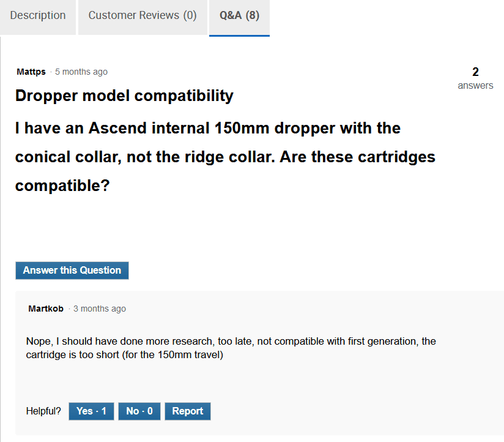Viewport: 504px width, 442px height.
Task: Click 'conical collar' line in the question
Action: tap(225, 157)
